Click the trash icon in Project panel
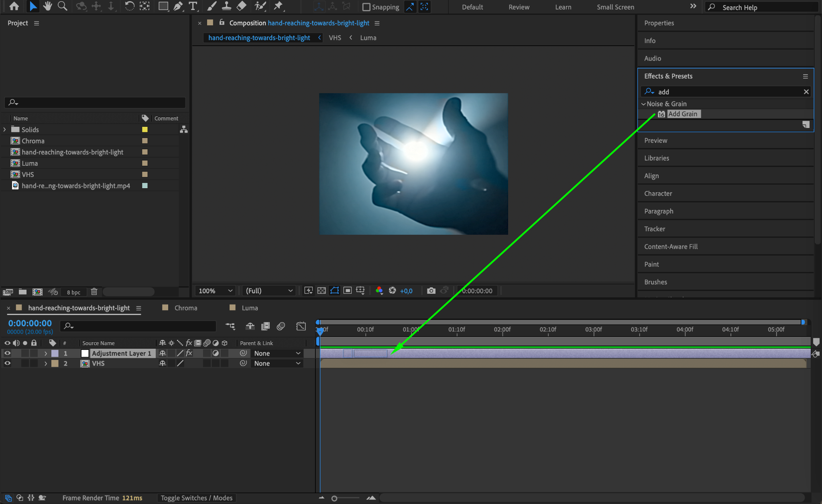 94,292
